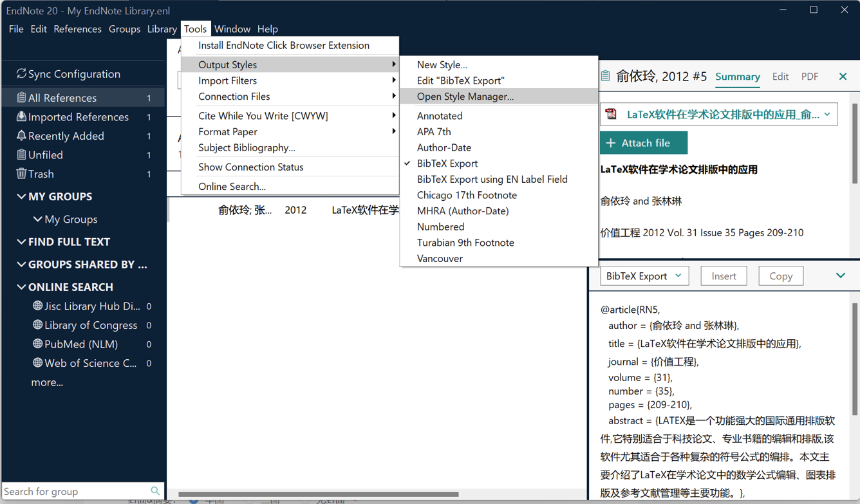Close the reference summary panel
Viewport: 860px width, 504px height.
(843, 76)
